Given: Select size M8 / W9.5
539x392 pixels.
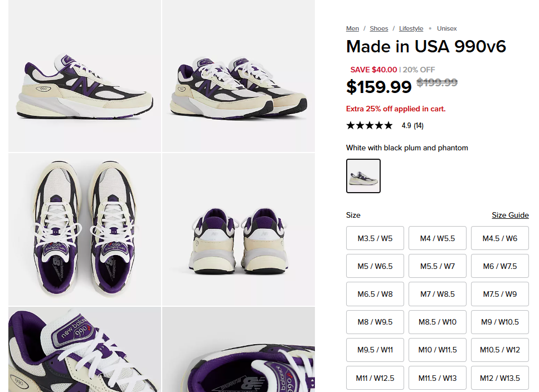Looking at the screenshot, I should point(375,322).
